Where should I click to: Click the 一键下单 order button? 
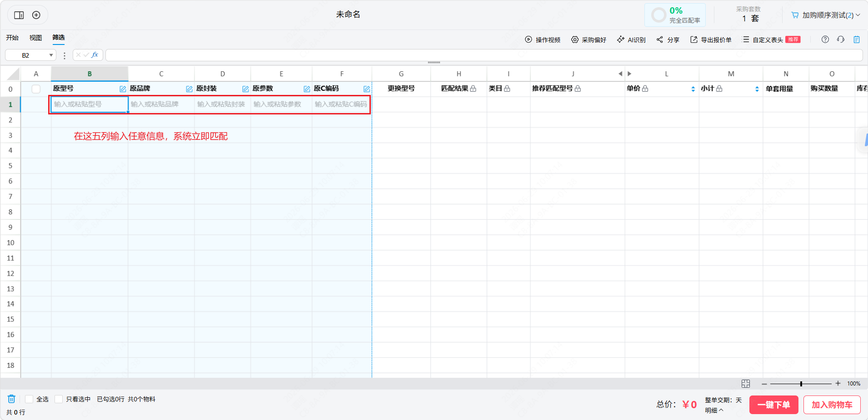774,405
